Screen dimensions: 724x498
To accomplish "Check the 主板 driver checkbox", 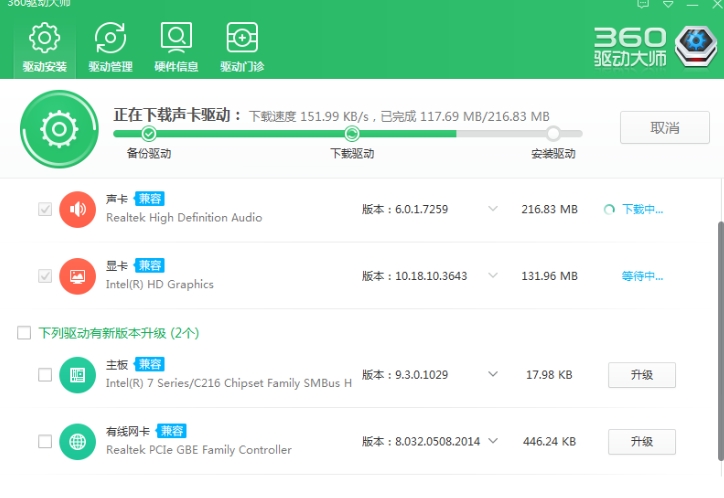I will point(45,375).
